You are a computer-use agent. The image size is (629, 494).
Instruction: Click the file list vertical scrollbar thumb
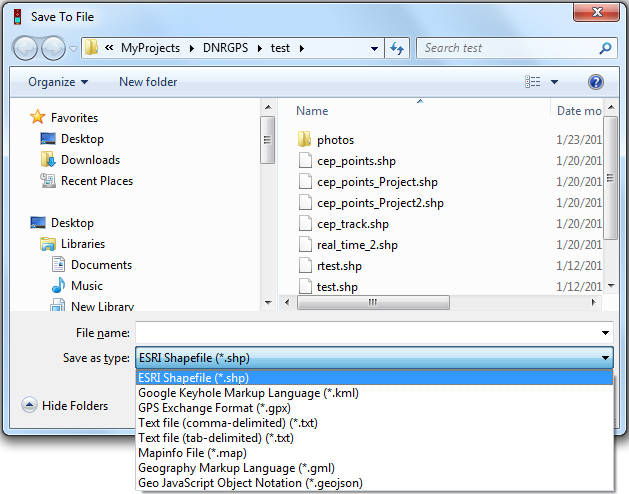(x=610, y=178)
